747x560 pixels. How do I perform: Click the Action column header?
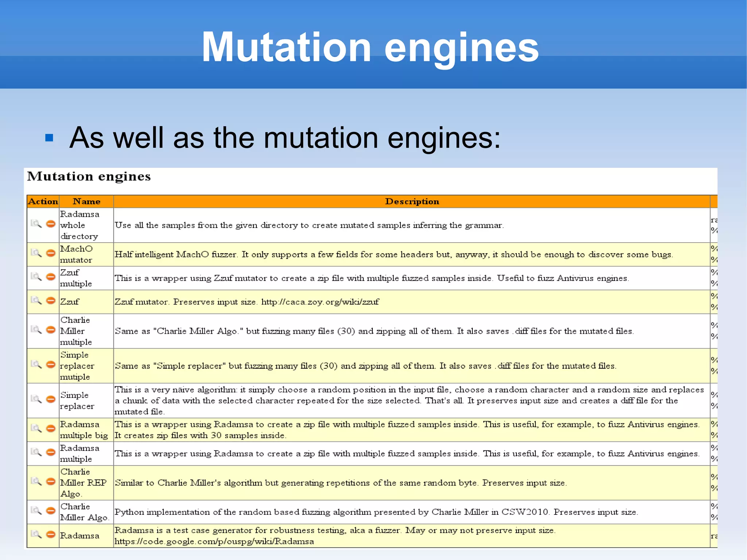[43, 201]
